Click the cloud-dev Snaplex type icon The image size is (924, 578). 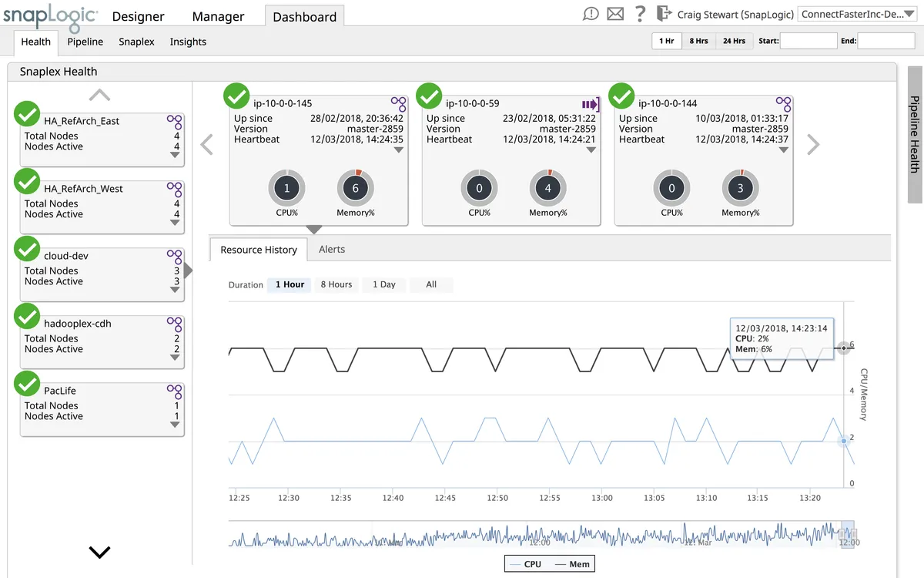(175, 257)
